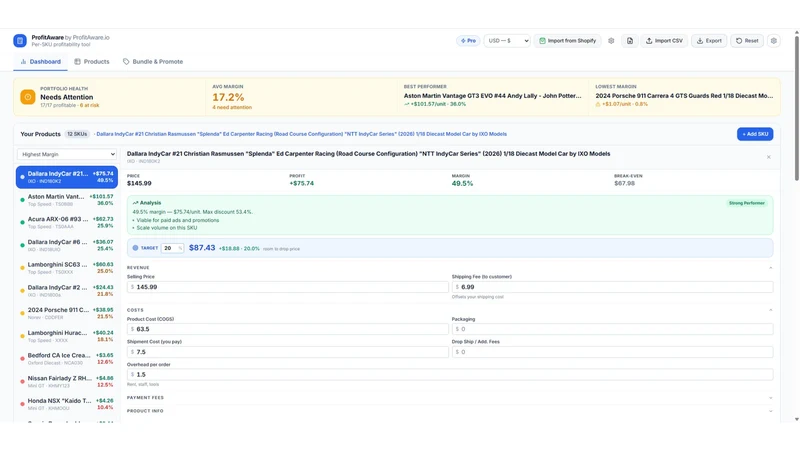Viewport: 800px width, 450px height.
Task: Toggle the Target margin radio circle
Action: (135, 248)
